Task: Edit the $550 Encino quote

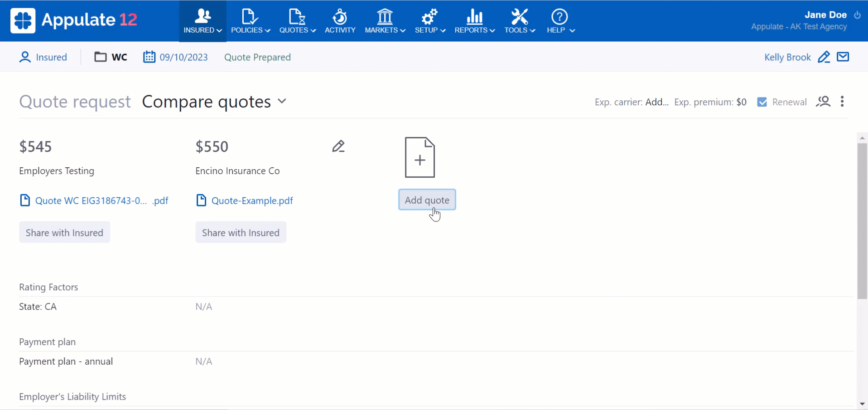Action: (x=338, y=146)
